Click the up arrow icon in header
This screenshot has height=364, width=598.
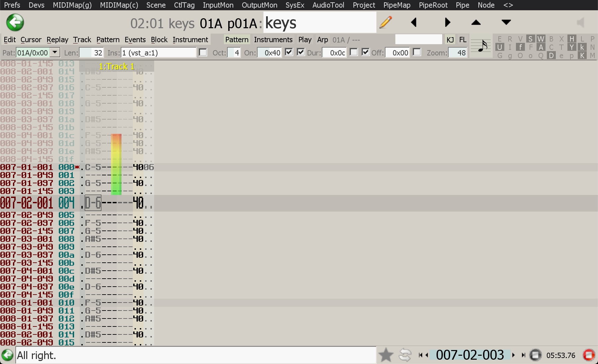pos(476,23)
